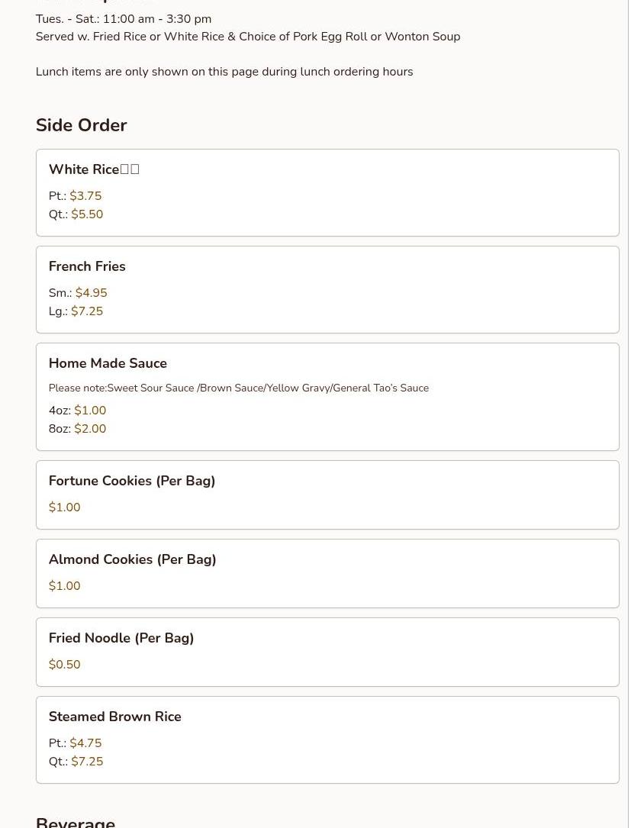This screenshot has height=828, width=644.
Task: Select White Rice Pt. $3.75 price
Action: tap(75, 196)
